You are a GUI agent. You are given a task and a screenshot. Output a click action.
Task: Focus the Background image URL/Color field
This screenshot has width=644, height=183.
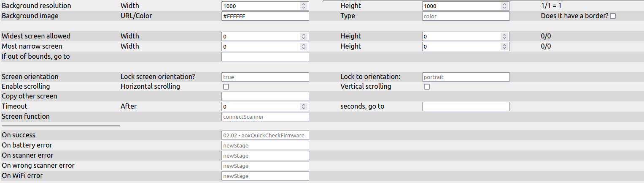pyautogui.click(x=265, y=16)
